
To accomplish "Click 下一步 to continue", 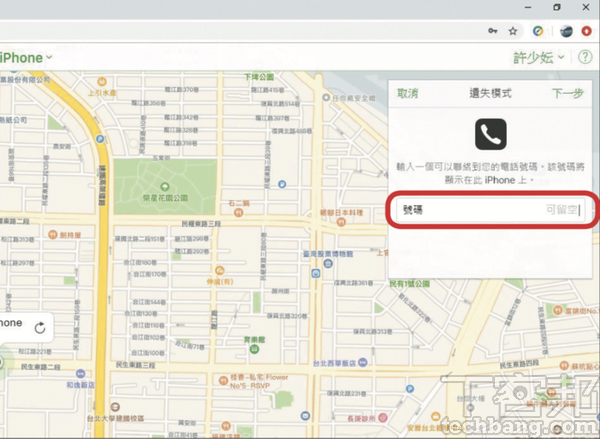I will tap(568, 93).
